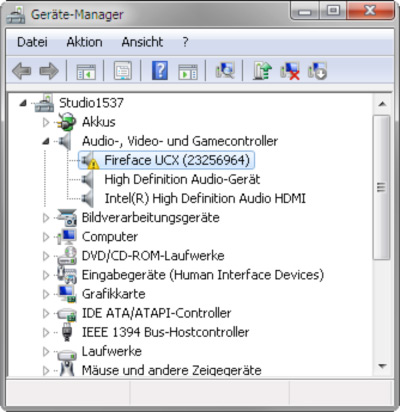Click the Update driver software icon
Viewport: 400px width, 412px height.
click(x=262, y=70)
